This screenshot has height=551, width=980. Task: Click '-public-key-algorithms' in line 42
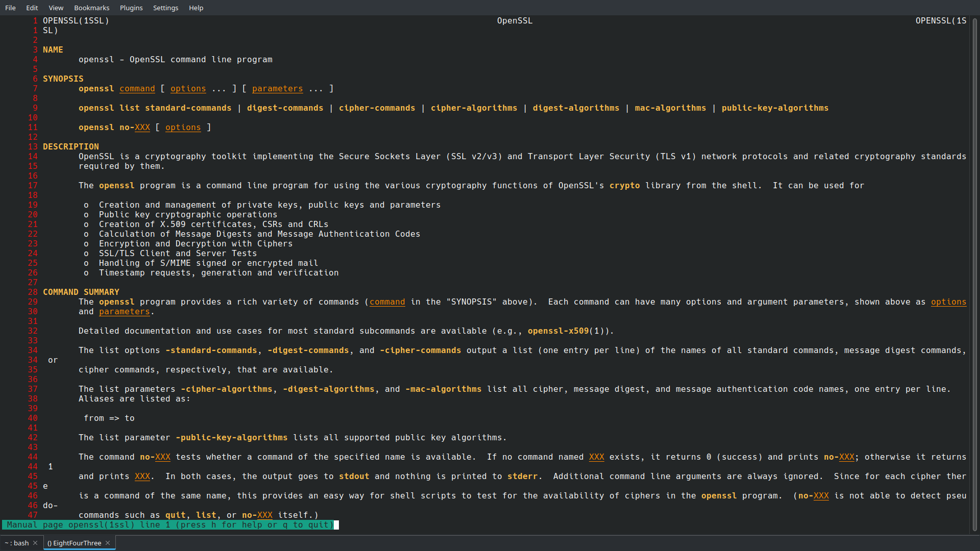click(x=232, y=438)
